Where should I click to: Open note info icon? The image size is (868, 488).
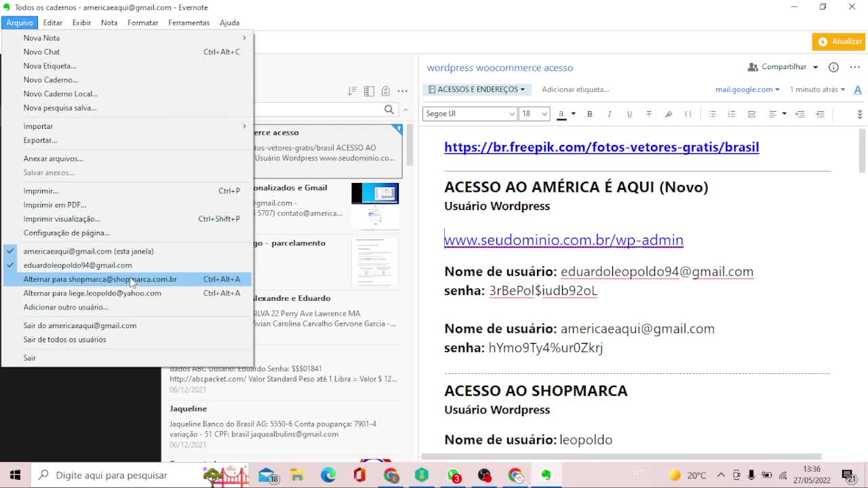(x=834, y=67)
